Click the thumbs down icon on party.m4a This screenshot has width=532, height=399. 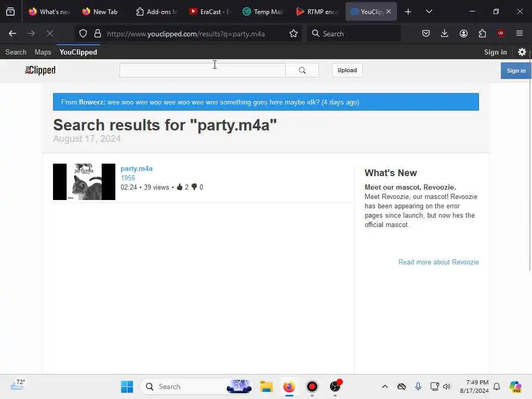click(194, 187)
